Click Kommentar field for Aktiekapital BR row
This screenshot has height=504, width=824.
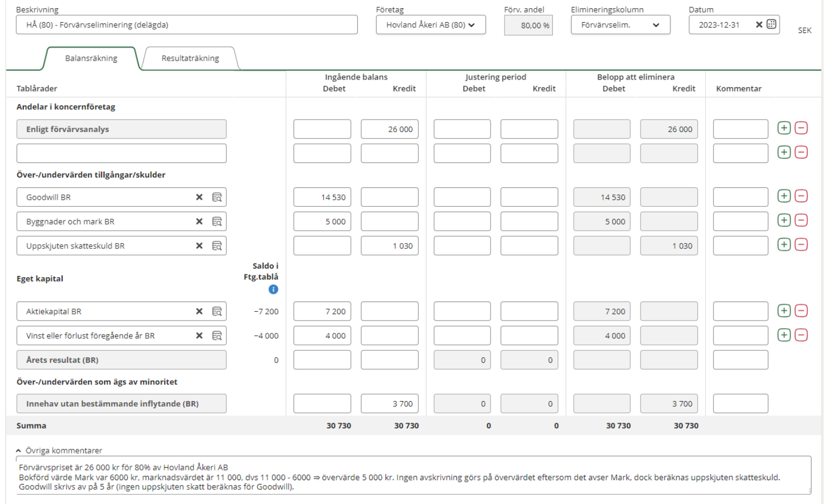click(x=740, y=311)
